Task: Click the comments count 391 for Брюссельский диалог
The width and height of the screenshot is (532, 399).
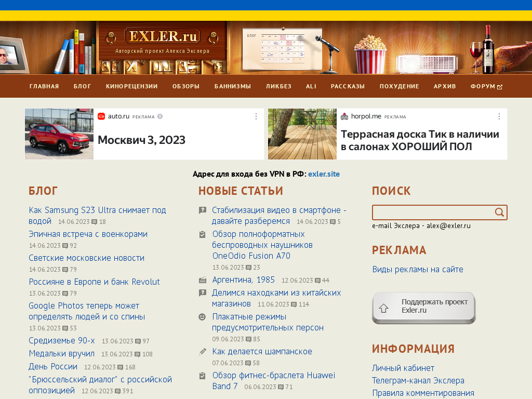Action: pos(124,391)
